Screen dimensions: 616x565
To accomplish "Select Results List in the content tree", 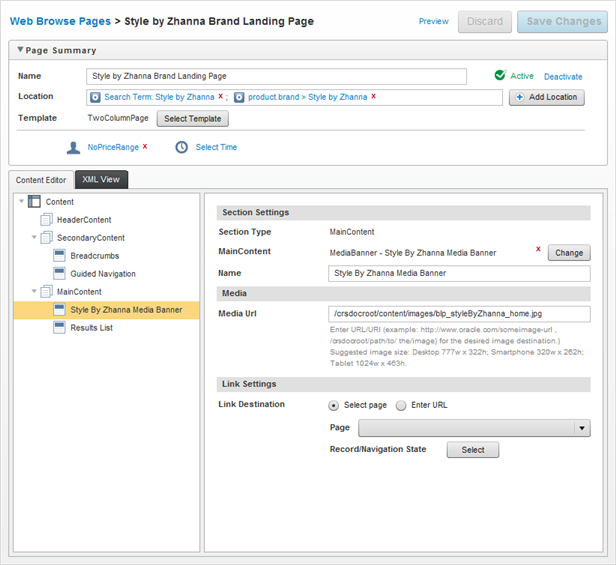I will [92, 328].
